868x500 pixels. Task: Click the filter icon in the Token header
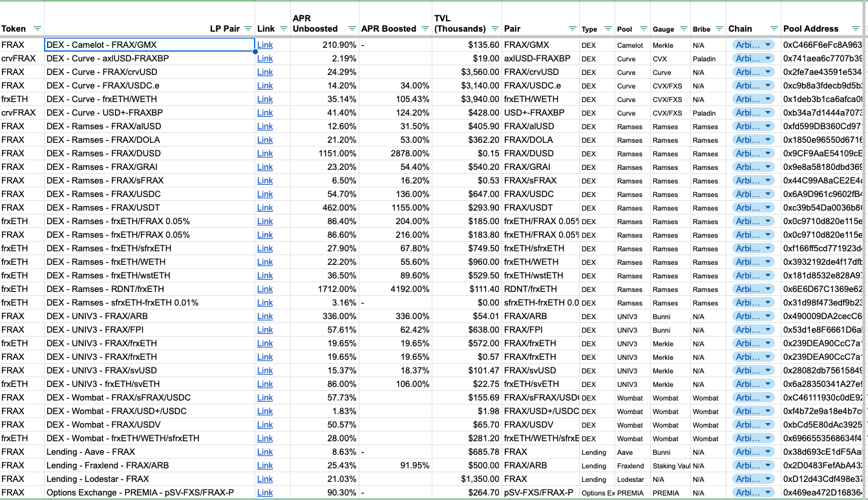pyautogui.click(x=37, y=29)
